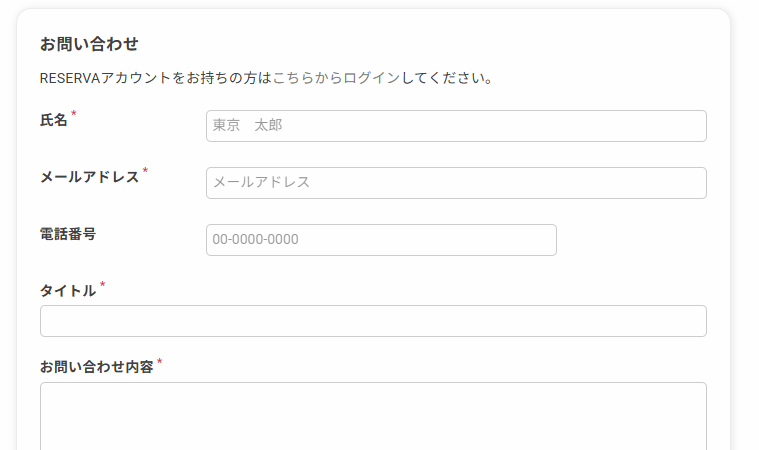
Task: Click the お問い合わせ内容 field label
Action: click(96, 367)
